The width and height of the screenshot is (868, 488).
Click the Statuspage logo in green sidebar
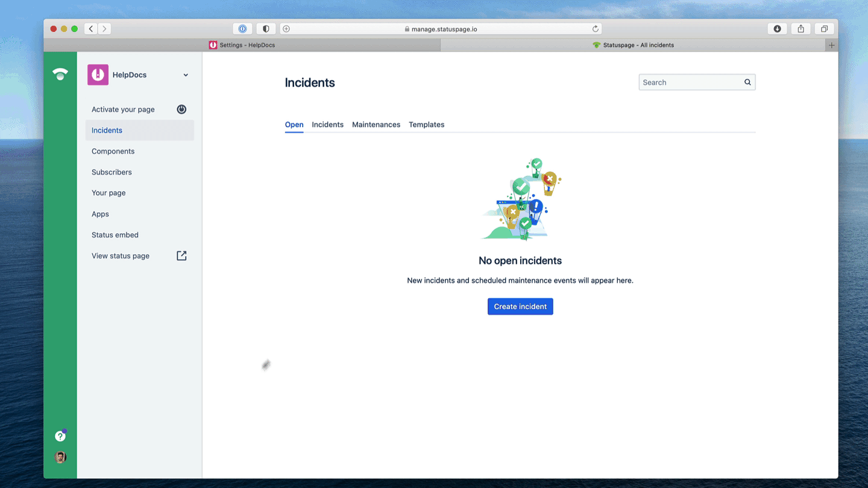coord(60,74)
